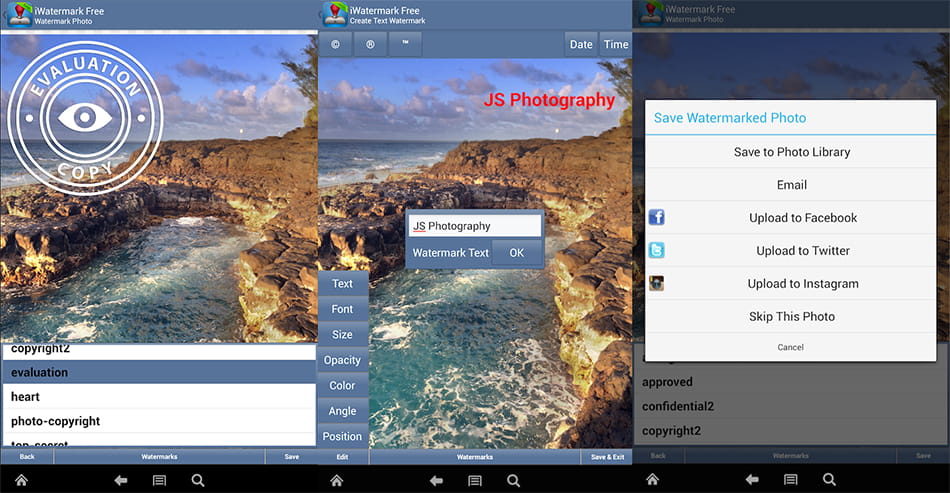Tap the copyright © symbol button
This screenshot has width=950, height=493.
pos(335,44)
